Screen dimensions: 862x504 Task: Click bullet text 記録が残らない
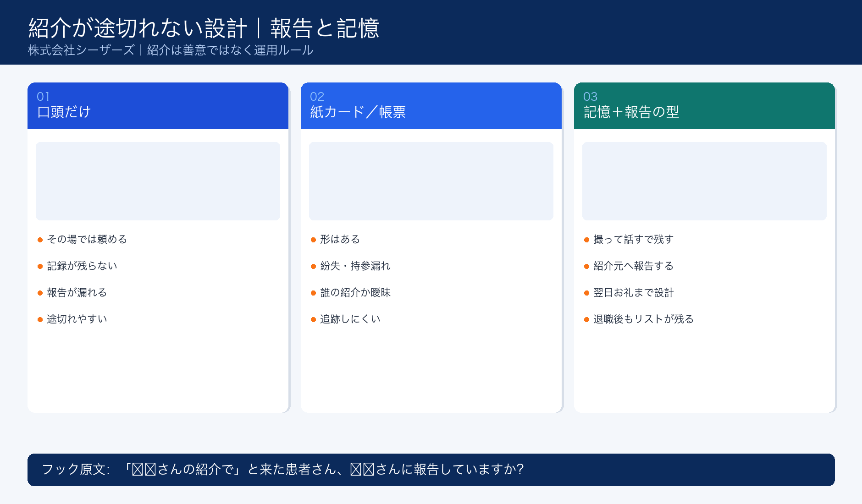coord(82,266)
